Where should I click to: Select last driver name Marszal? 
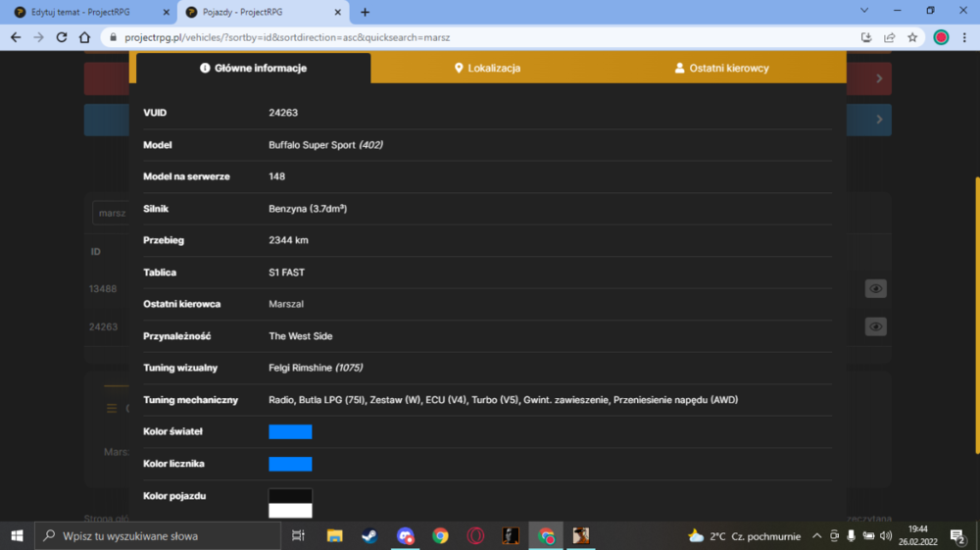[x=286, y=304]
